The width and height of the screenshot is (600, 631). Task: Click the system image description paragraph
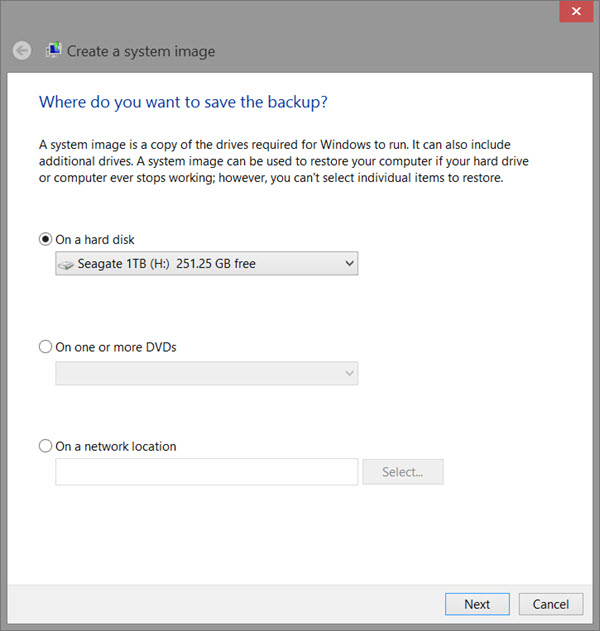284,161
